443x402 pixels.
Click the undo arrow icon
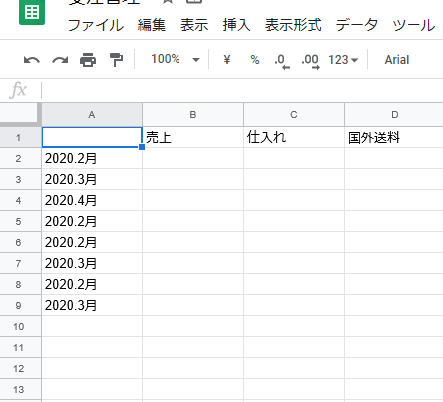click(x=32, y=60)
